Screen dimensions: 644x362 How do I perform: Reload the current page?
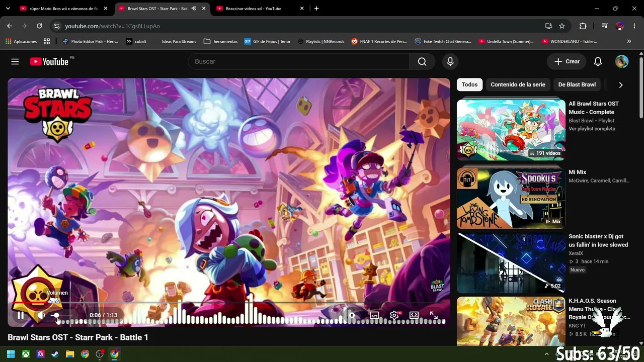(39, 26)
